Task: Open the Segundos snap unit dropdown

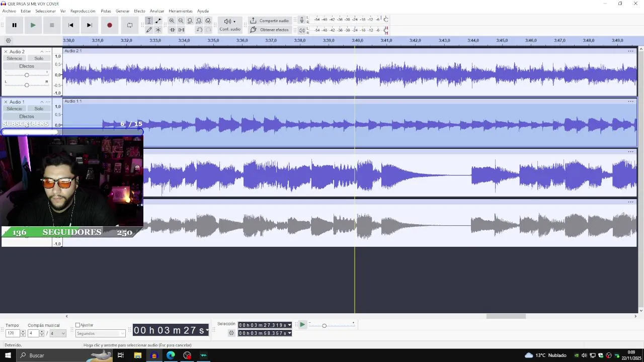Action: click(100, 333)
